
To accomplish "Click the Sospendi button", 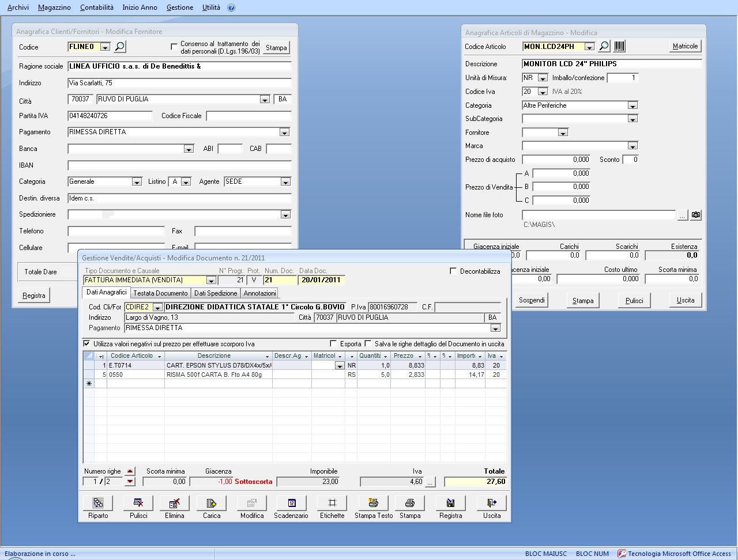I will pyautogui.click(x=532, y=300).
